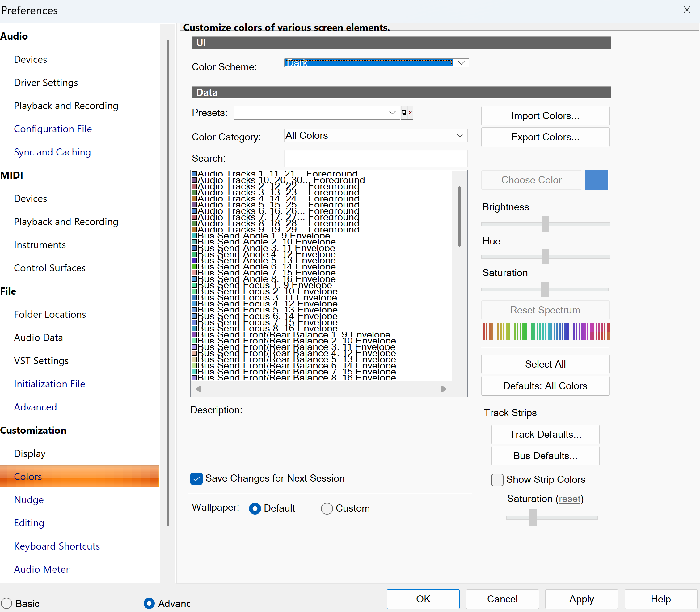The height and width of the screenshot is (612, 700).
Task: Save the current color preset via floppy icon
Action: tap(404, 113)
